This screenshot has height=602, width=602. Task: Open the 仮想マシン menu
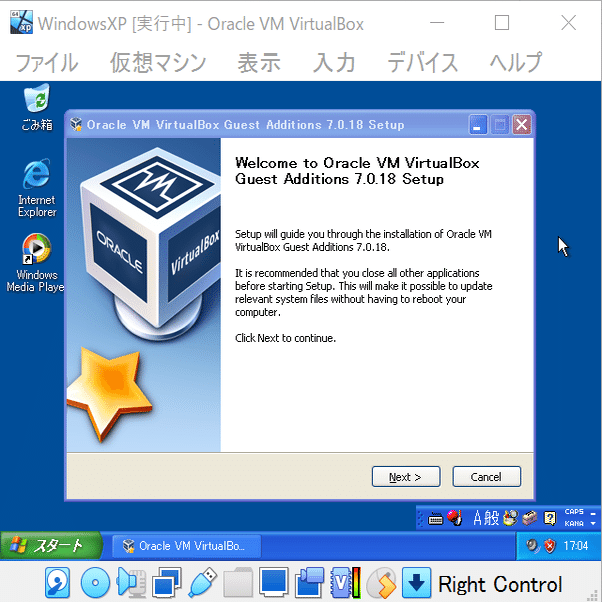pyautogui.click(x=158, y=63)
